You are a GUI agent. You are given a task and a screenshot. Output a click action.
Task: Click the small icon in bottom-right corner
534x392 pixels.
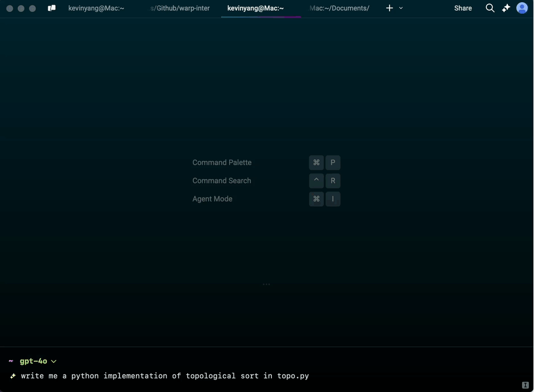tap(525, 385)
